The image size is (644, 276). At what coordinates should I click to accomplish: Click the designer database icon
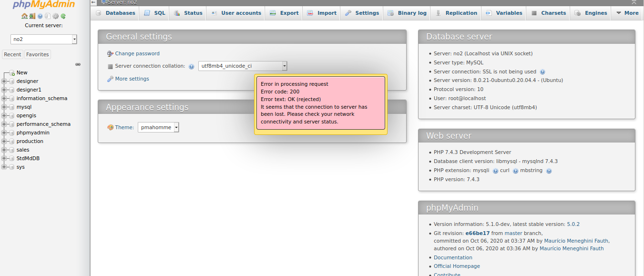(12, 82)
